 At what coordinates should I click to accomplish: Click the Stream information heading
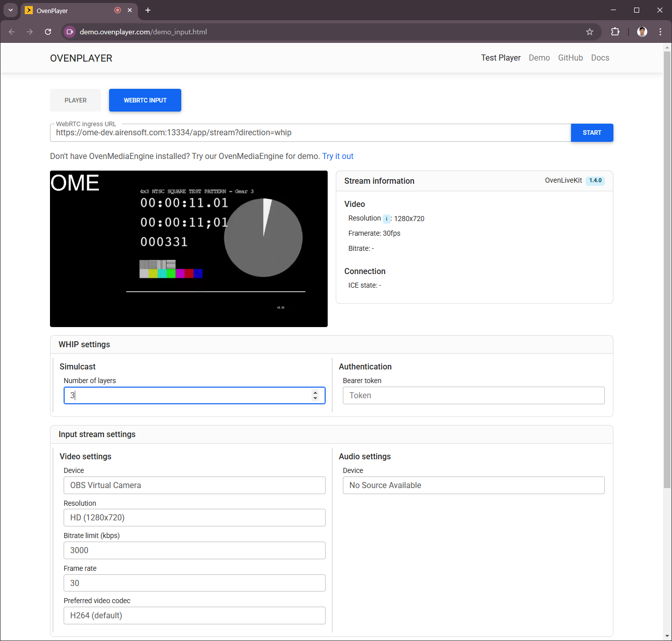379,181
